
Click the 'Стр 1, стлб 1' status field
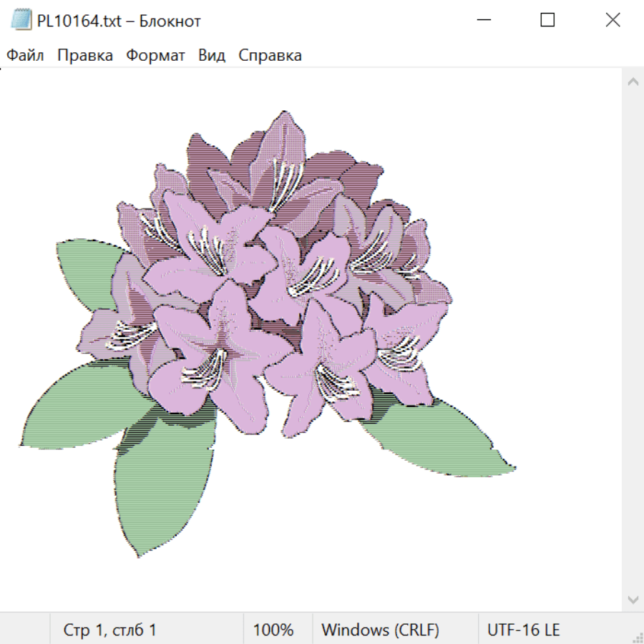110,630
